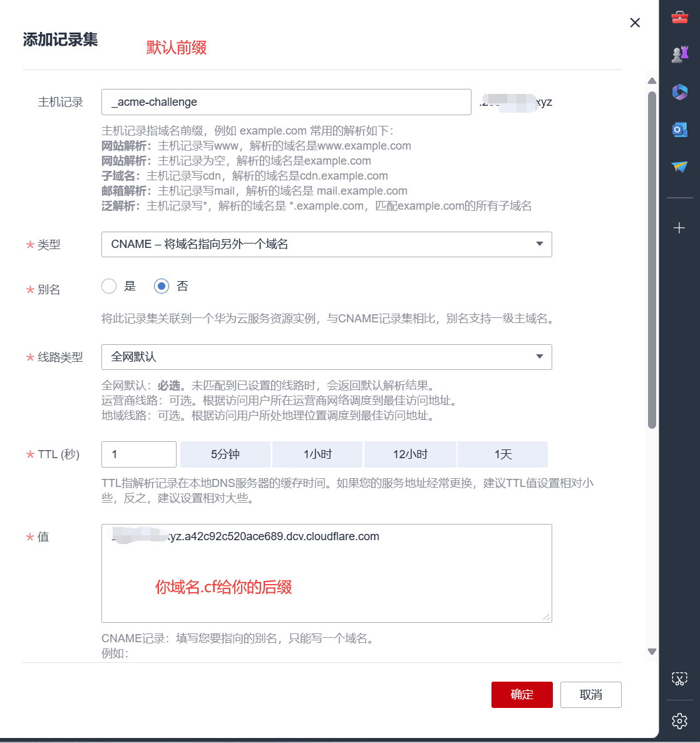
Task: Set TTL to 12小时
Action: [x=411, y=454]
